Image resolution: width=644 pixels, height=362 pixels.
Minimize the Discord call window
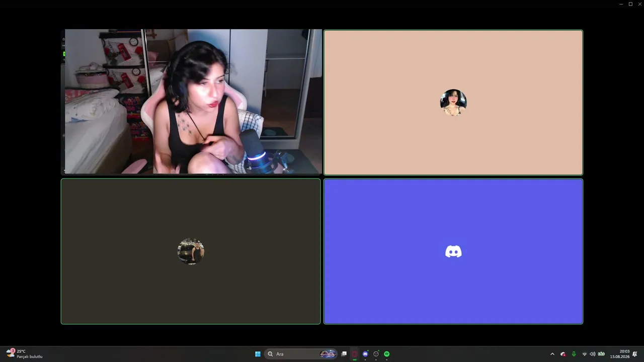coord(621,4)
